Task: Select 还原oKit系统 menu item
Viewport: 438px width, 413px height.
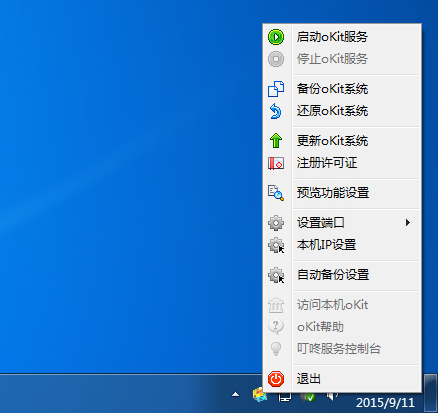Action: 342,111
